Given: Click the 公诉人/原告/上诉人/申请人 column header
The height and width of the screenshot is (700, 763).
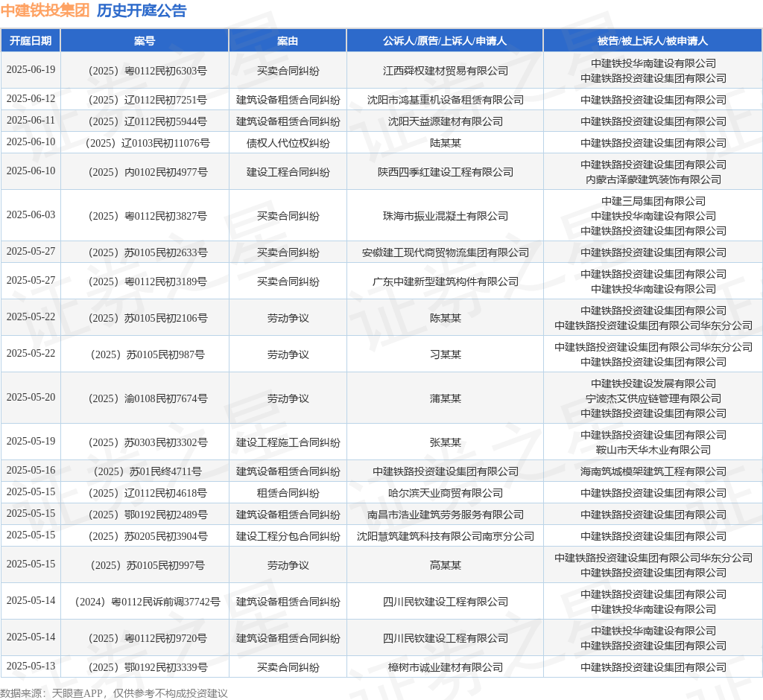Looking at the screenshot, I should click(445, 41).
